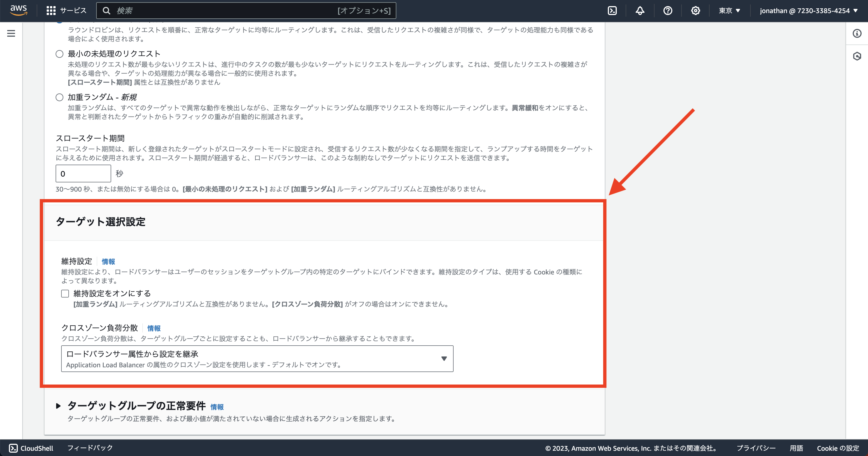
Task: Click the 情報 link next to 維持設定
Action: [x=108, y=262]
